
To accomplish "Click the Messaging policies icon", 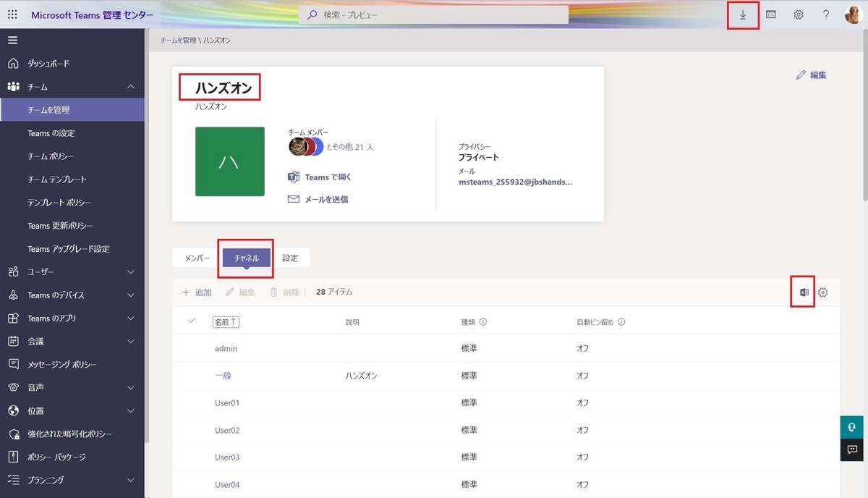I will [13, 364].
